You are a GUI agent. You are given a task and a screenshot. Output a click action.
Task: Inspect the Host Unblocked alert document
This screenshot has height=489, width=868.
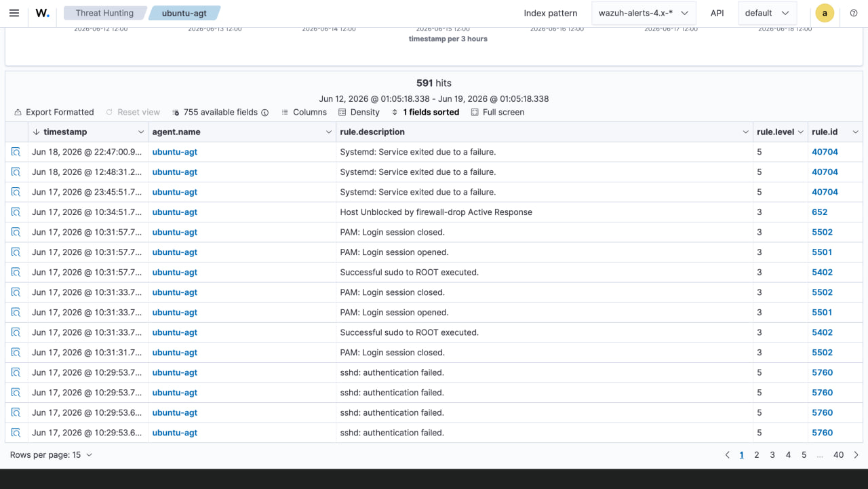(x=16, y=212)
